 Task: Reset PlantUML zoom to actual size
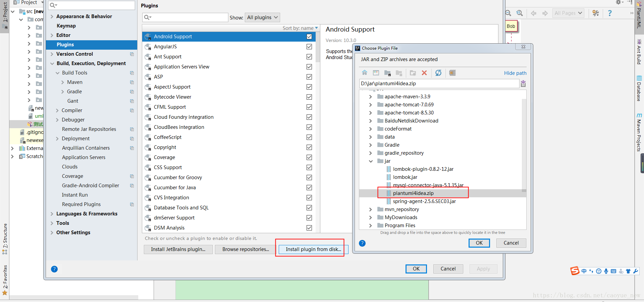click(x=520, y=13)
